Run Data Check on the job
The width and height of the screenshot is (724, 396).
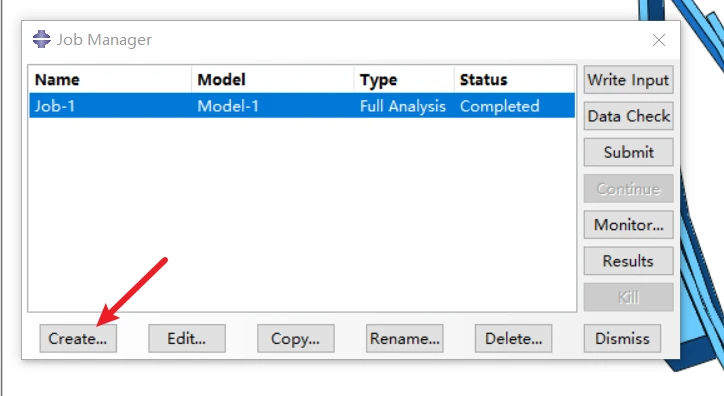tap(628, 116)
